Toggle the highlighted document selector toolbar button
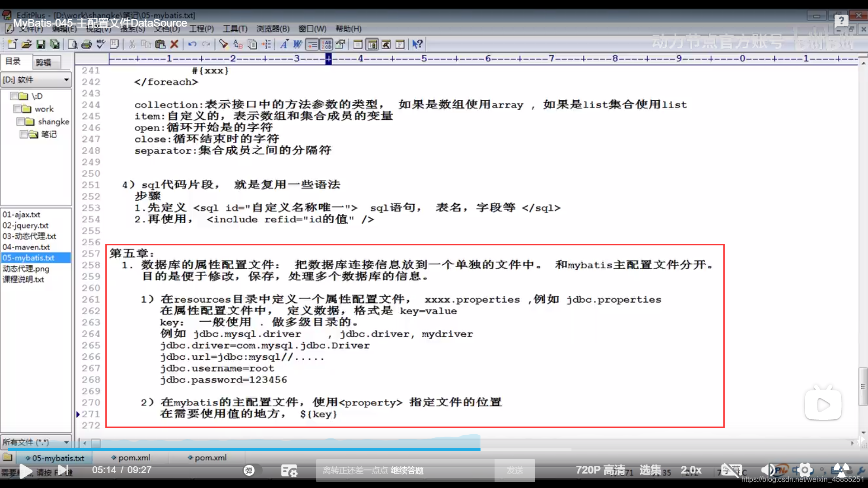Viewport: 868px width, 488px height. coord(372,44)
